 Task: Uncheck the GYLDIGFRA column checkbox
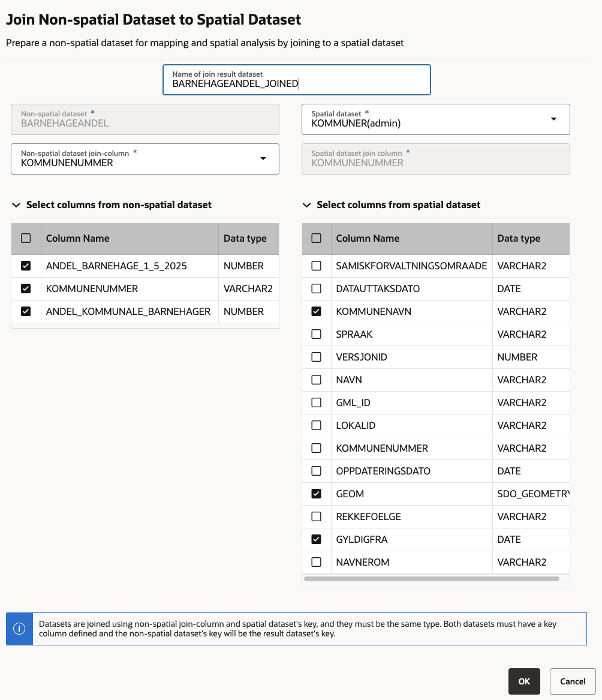(317, 539)
